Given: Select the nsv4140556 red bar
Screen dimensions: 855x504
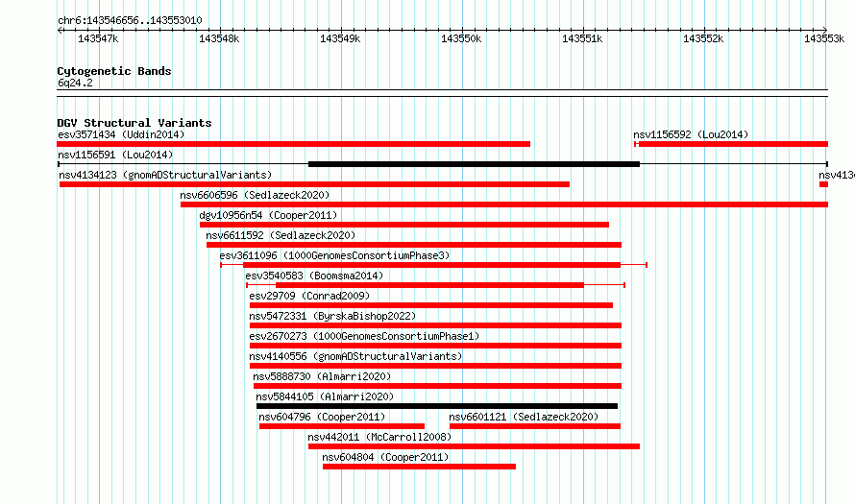Looking at the screenshot, I should tap(436, 366).
